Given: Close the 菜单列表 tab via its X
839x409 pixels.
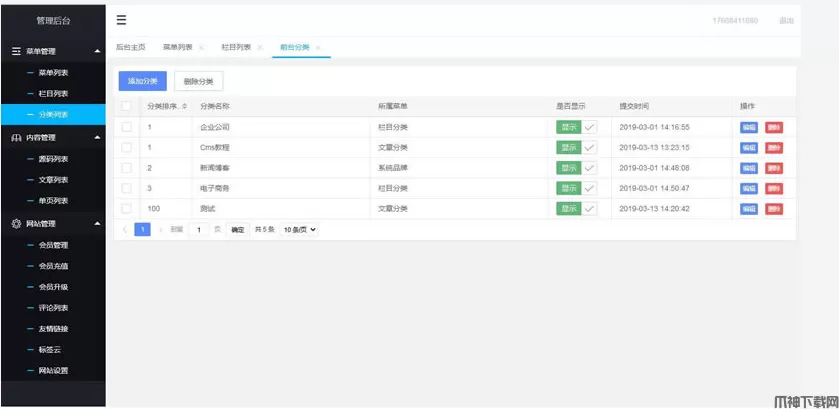Looking at the screenshot, I should 201,47.
